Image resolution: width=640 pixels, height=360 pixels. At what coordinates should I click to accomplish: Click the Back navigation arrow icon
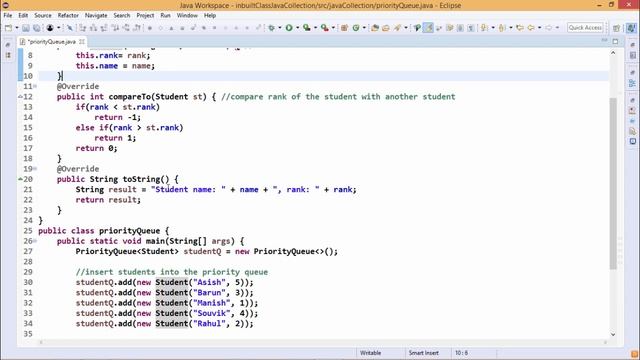point(531,28)
